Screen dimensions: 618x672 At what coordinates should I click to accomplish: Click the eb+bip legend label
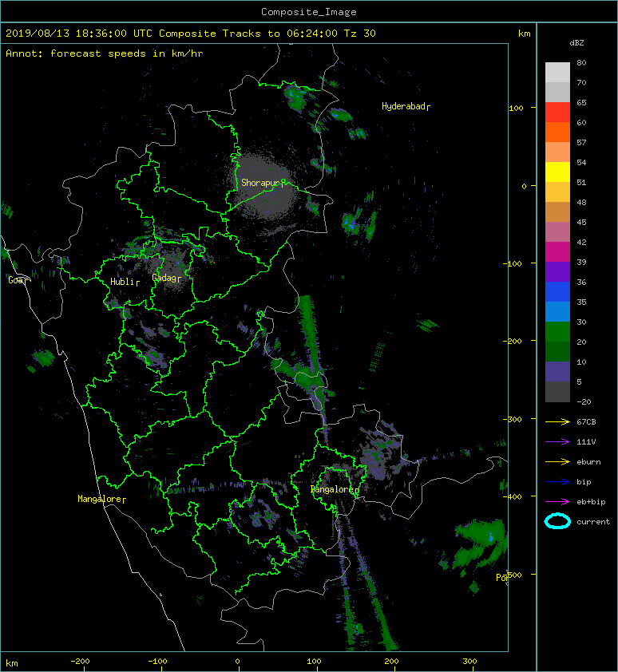point(591,502)
